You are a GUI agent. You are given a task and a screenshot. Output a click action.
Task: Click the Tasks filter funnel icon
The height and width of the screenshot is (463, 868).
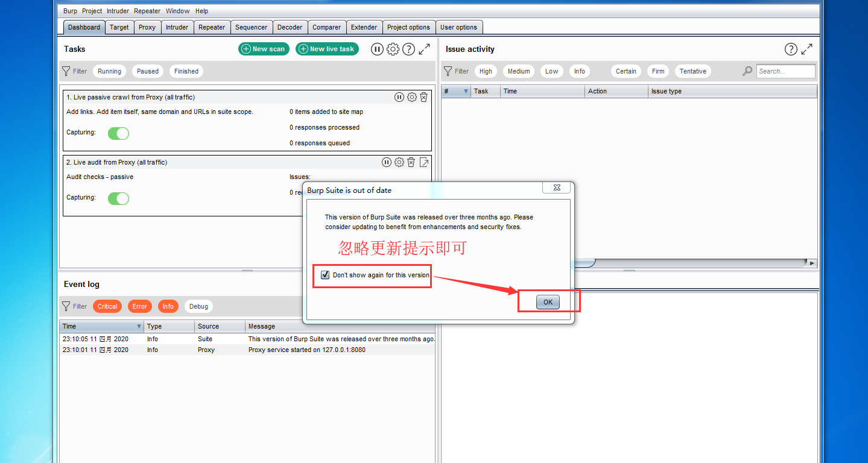[x=66, y=71]
